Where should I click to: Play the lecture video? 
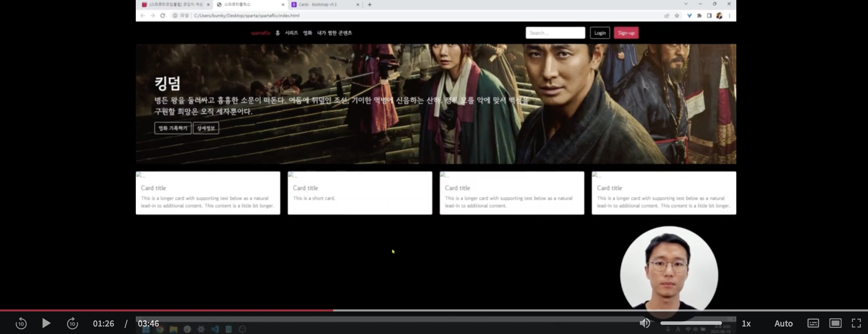coord(46,323)
